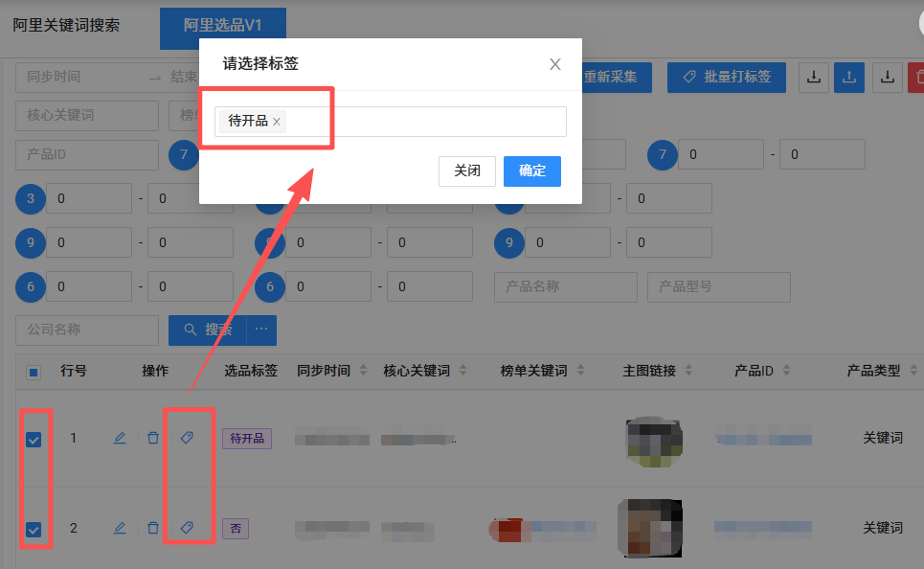This screenshot has height=569, width=924.
Task: Confirm tag selection with 确定
Action: tap(532, 171)
